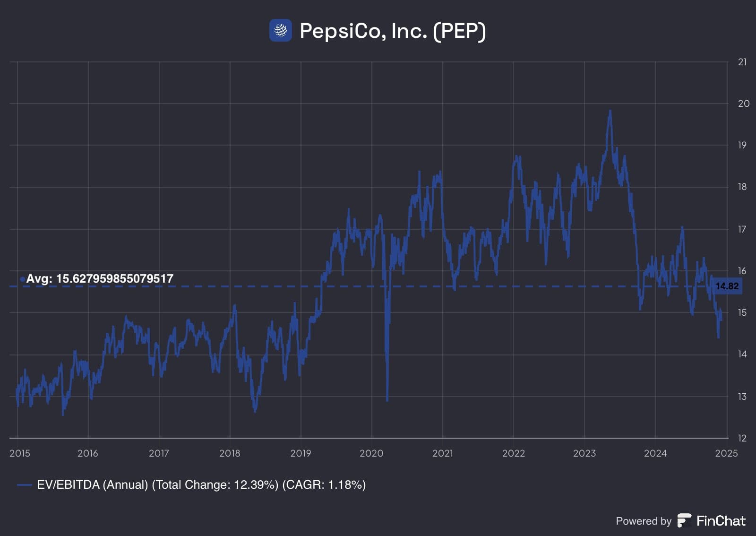Click the 2025 x-axis year label
756x536 pixels.
point(726,453)
